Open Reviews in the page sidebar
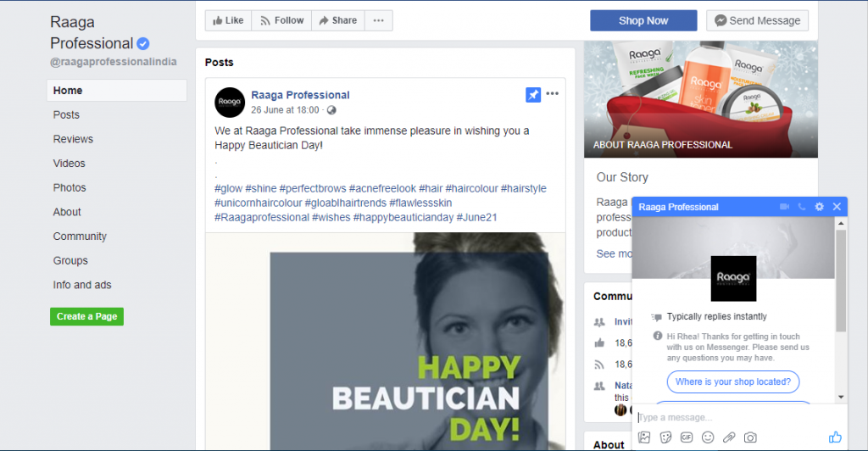Viewport: 868px width, 451px height. (x=73, y=139)
